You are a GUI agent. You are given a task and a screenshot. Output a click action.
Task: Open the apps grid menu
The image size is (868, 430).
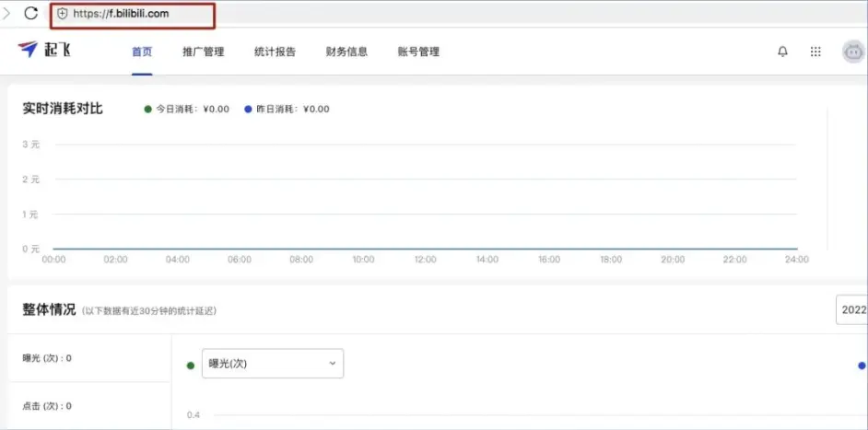pyautogui.click(x=815, y=52)
